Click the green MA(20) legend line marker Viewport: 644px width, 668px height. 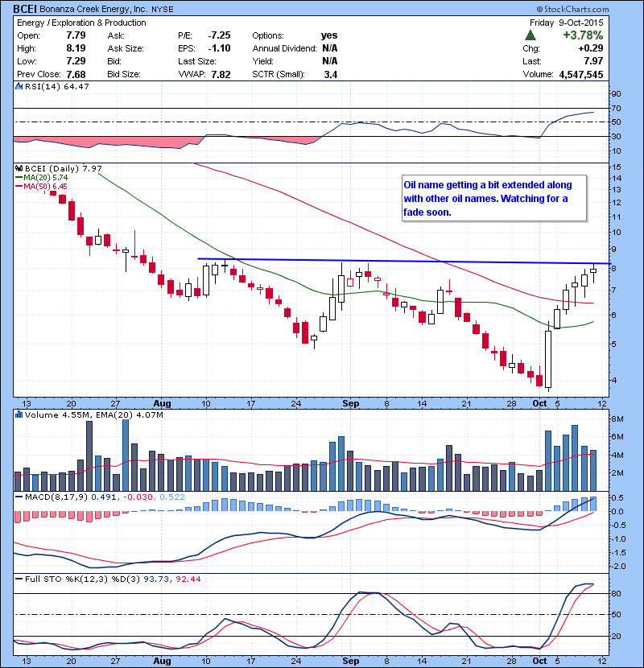[x=19, y=178]
